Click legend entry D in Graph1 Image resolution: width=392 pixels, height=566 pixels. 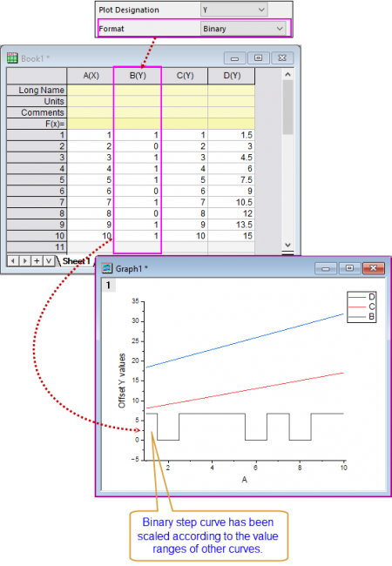click(362, 297)
